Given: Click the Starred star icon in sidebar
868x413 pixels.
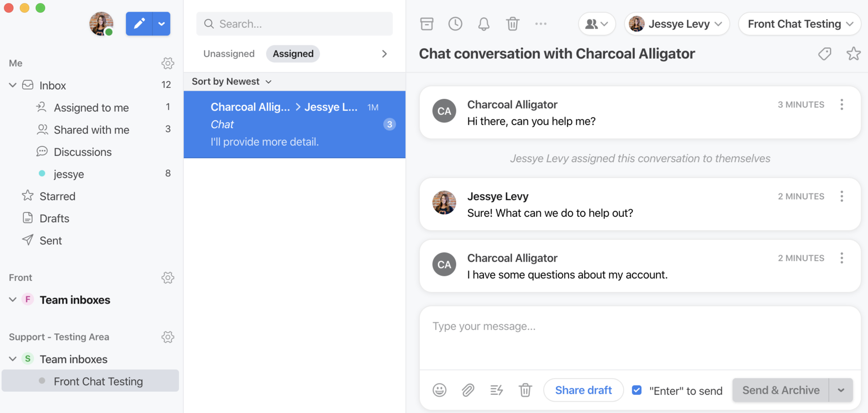Looking at the screenshot, I should click(28, 196).
